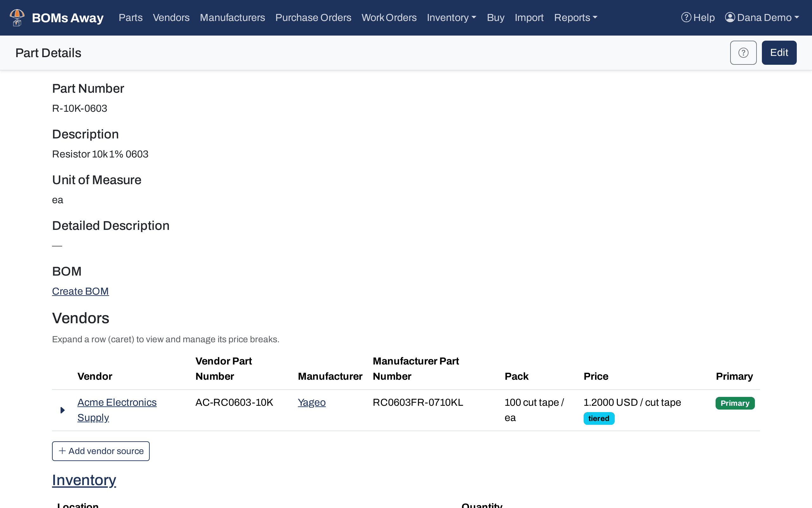Image resolution: width=812 pixels, height=508 pixels.
Task: Click Add vendor source button
Action: 101,451
